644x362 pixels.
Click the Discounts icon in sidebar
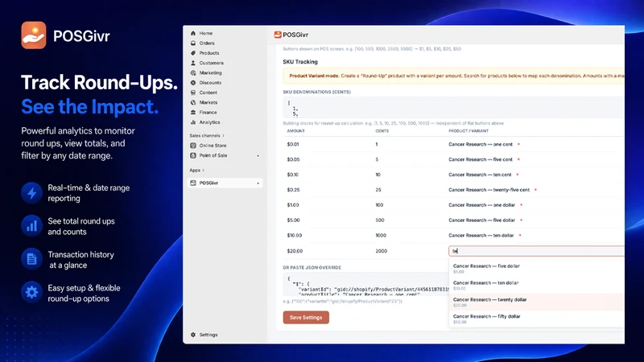coord(193,83)
